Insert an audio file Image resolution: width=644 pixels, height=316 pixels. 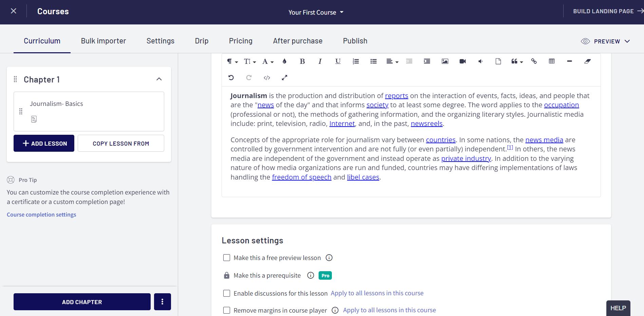click(x=480, y=61)
